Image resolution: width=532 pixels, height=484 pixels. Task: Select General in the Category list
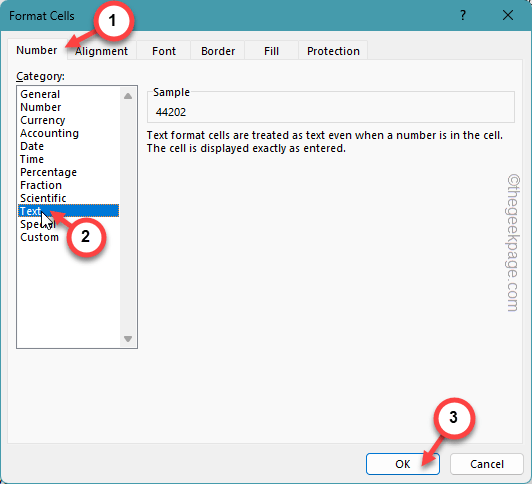coord(40,94)
